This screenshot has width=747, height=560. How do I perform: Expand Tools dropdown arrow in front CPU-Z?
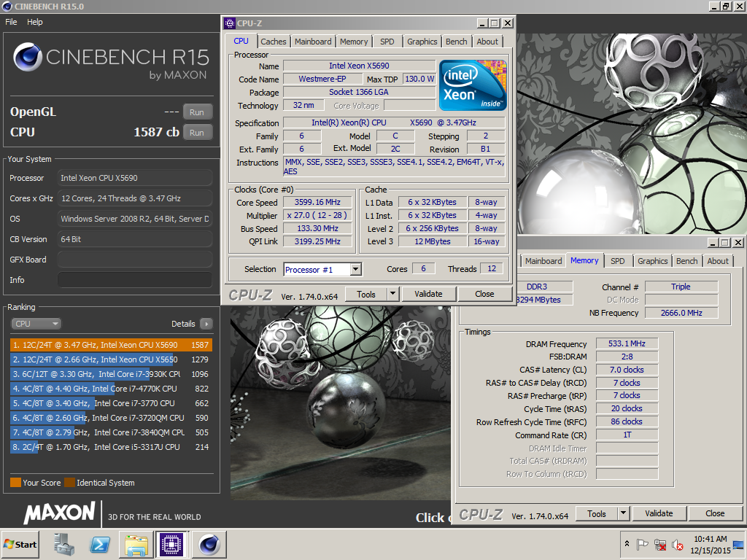(393, 295)
